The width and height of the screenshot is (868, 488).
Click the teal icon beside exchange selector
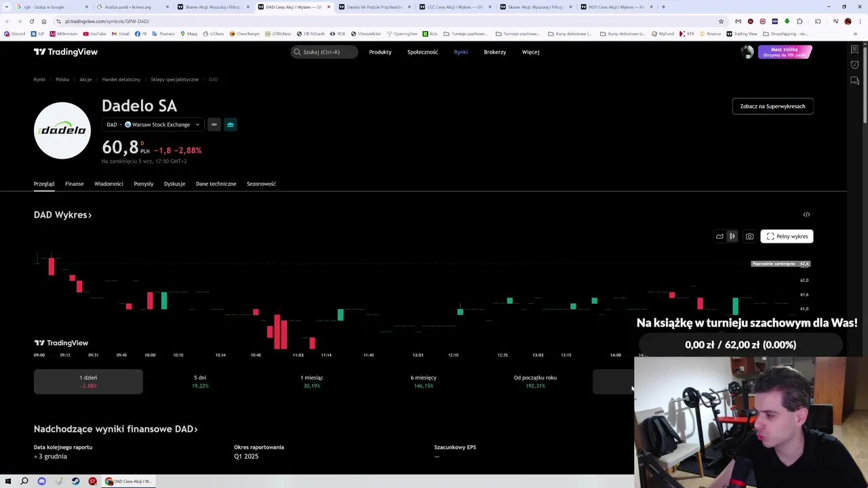point(231,125)
